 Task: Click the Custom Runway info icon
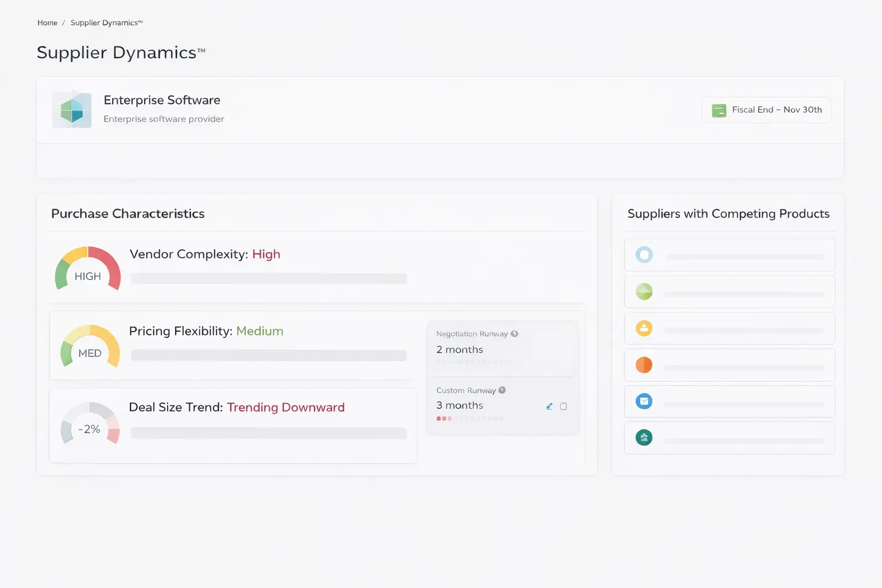point(502,390)
